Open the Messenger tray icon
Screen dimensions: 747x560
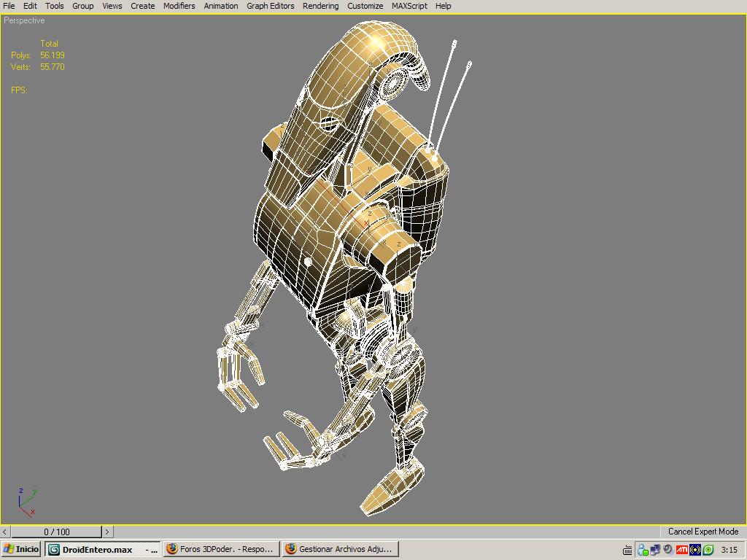coord(643,550)
